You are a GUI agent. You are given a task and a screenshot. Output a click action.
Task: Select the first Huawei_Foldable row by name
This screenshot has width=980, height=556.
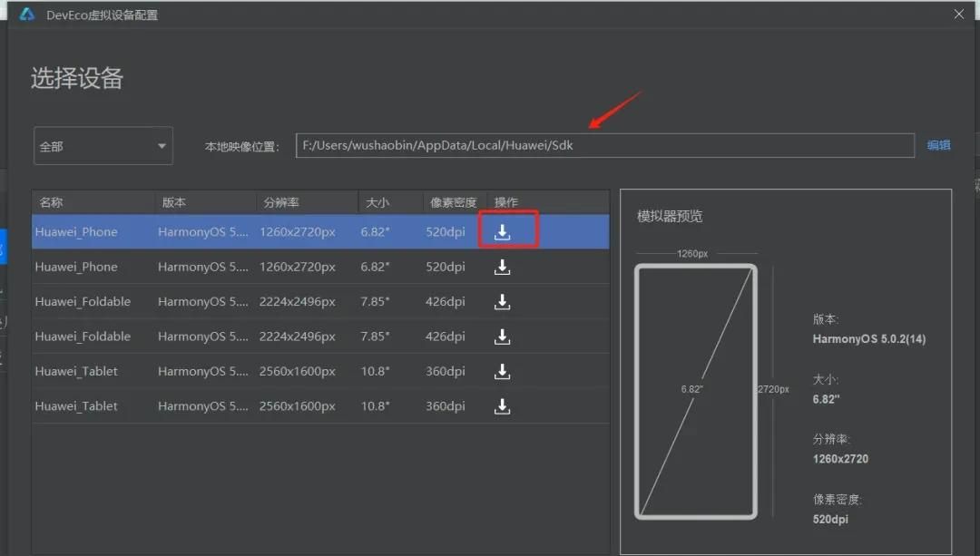[x=83, y=302]
